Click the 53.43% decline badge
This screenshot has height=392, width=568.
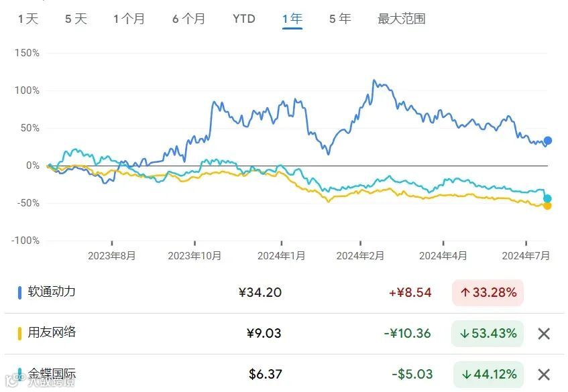click(x=488, y=333)
